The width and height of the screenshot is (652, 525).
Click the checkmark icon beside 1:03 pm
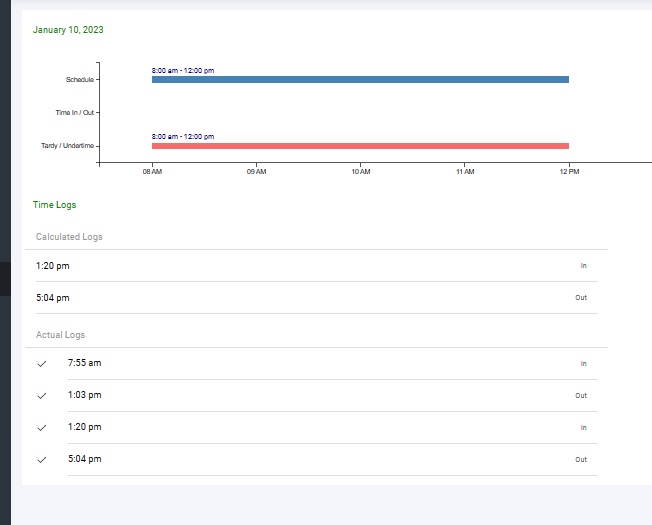(42, 396)
